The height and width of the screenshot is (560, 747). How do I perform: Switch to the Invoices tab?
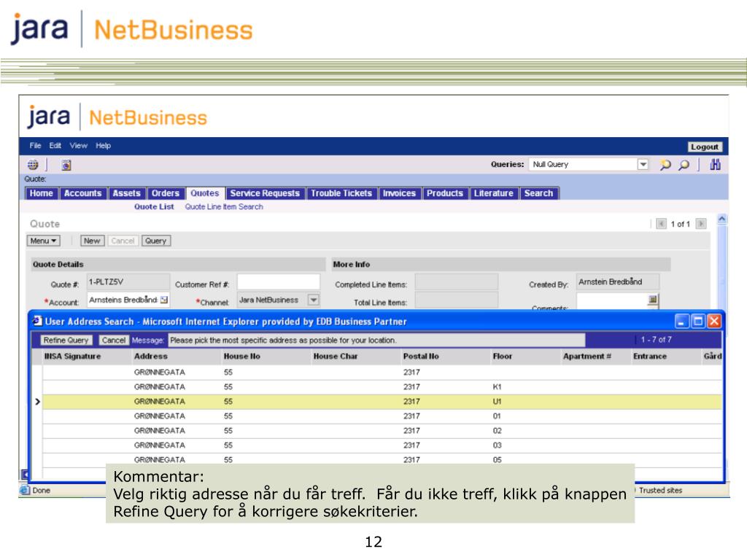point(399,193)
